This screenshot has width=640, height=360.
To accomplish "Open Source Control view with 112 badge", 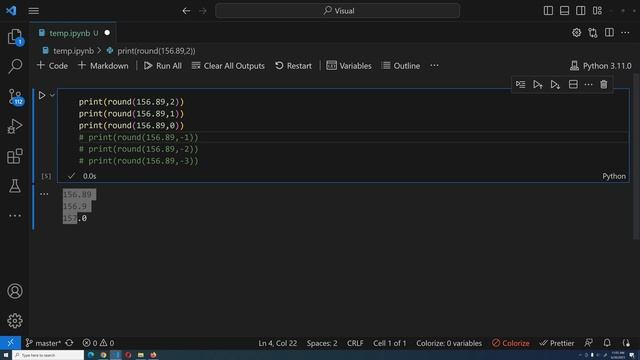I will pyautogui.click(x=16, y=97).
